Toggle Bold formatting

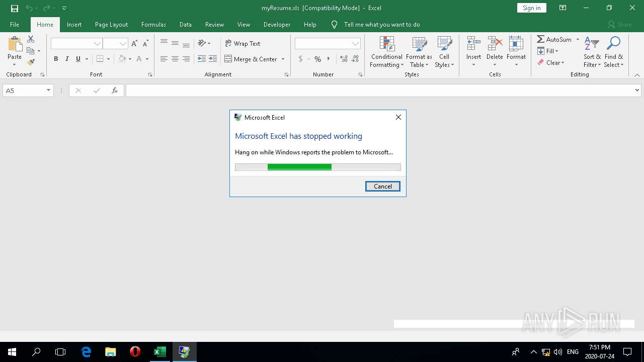[x=56, y=59]
